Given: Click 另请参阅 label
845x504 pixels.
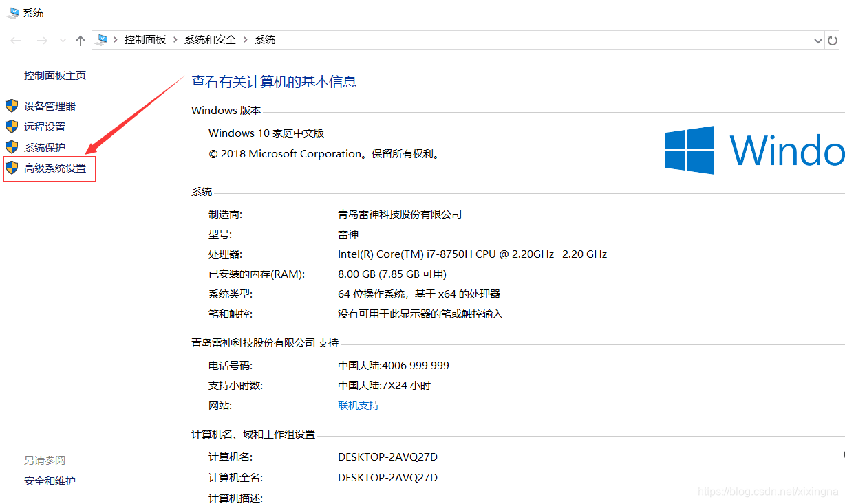Looking at the screenshot, I should (x=45, y=460).
